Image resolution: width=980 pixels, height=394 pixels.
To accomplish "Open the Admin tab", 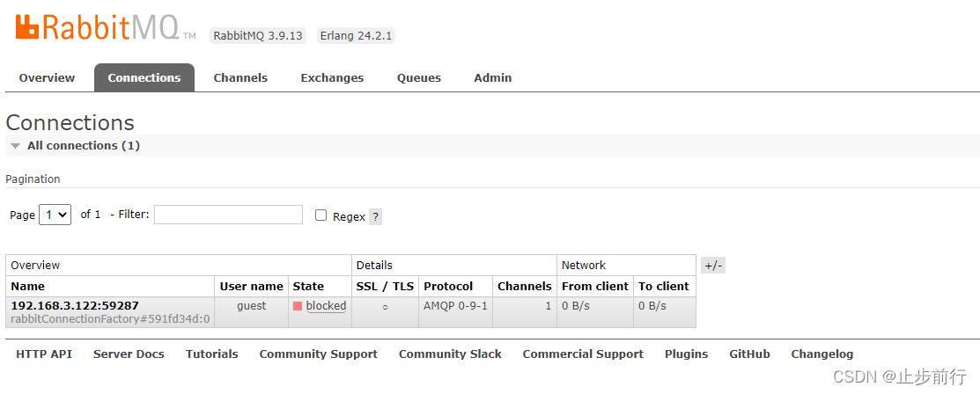I will 492,78.
